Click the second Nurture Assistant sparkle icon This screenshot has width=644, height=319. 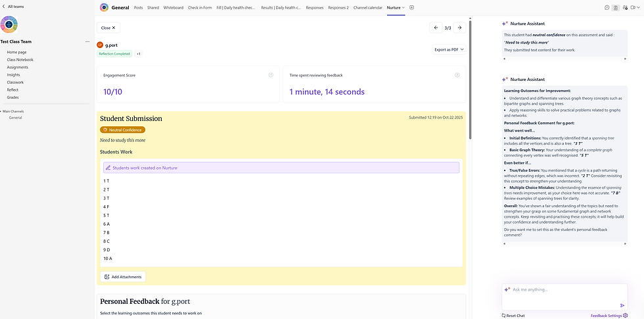(x=505, y=80)
